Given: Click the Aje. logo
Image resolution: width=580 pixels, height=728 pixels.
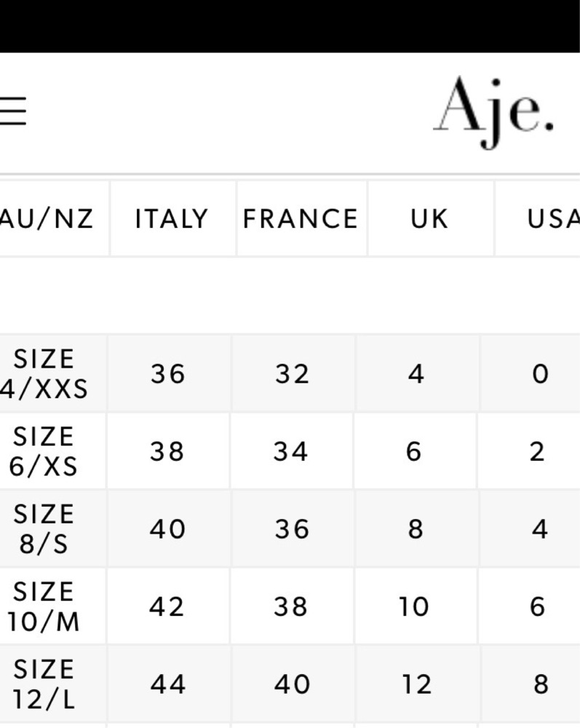Looking at the screenshot, I should 493,112.
